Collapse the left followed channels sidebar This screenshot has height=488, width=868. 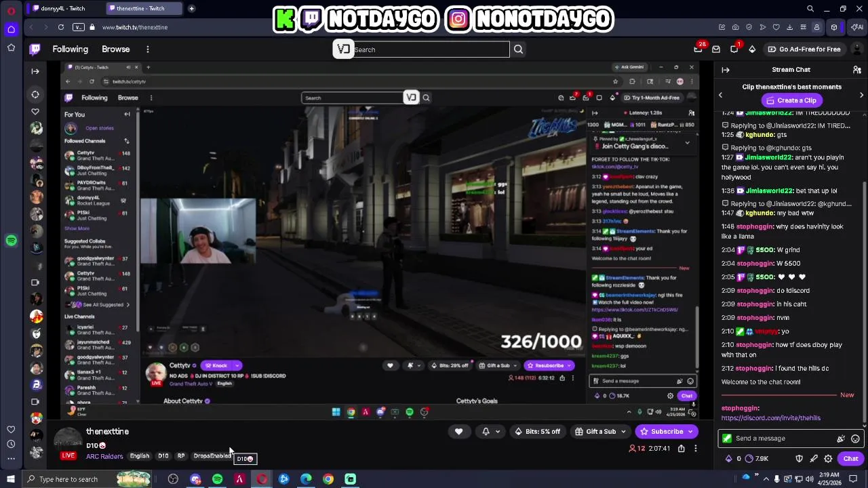pos(35,70)
